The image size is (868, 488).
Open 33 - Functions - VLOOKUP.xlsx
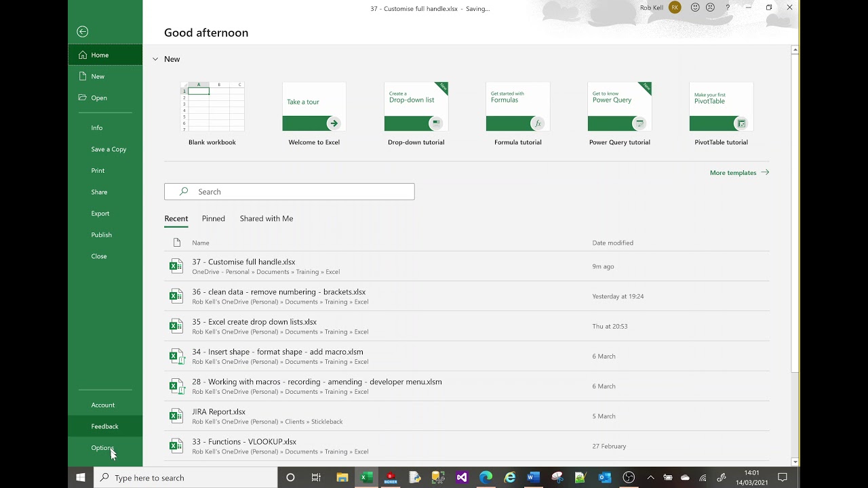[x=467, y=445]
